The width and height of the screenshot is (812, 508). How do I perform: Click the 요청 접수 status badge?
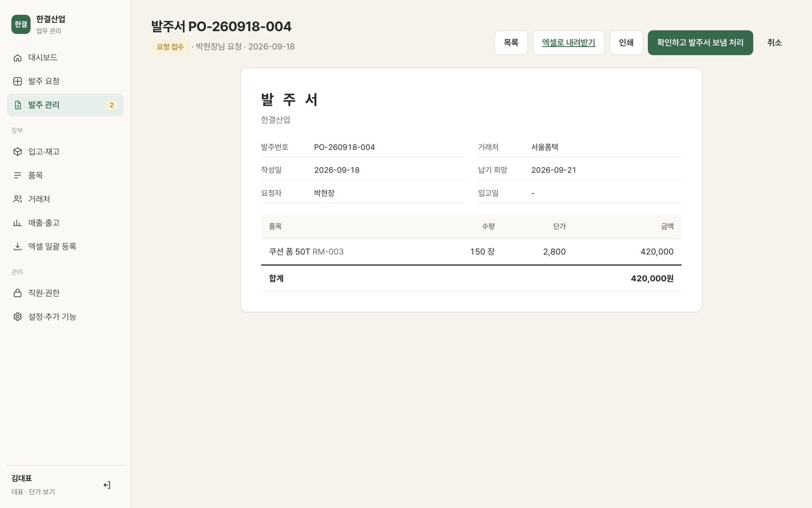[170, 47]
